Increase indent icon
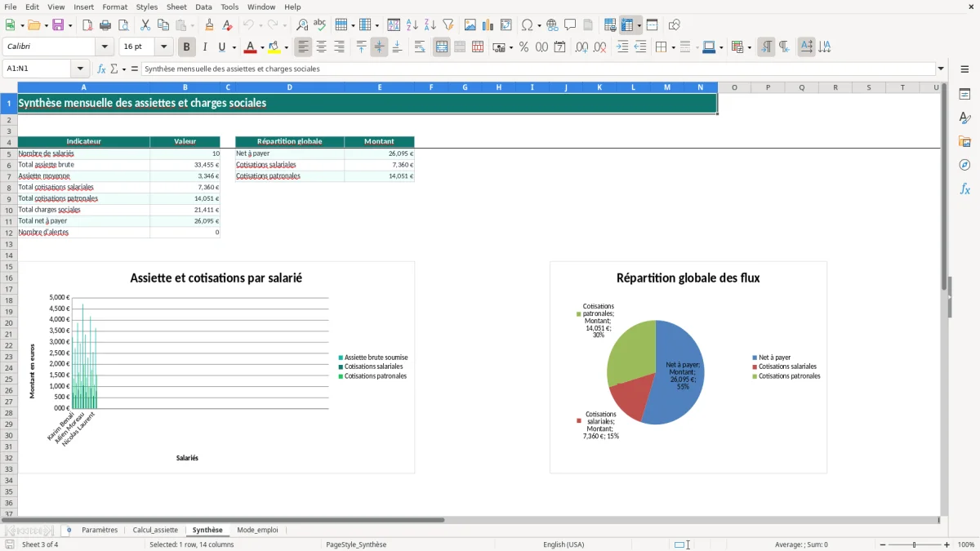This screenshot has width=980, height=551. (x=622, y=47)
